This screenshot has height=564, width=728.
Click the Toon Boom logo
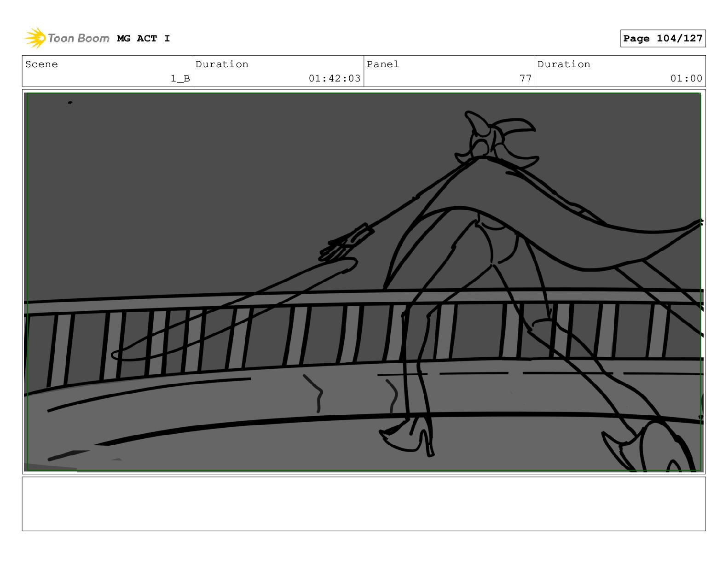click(x=66, y=38)
